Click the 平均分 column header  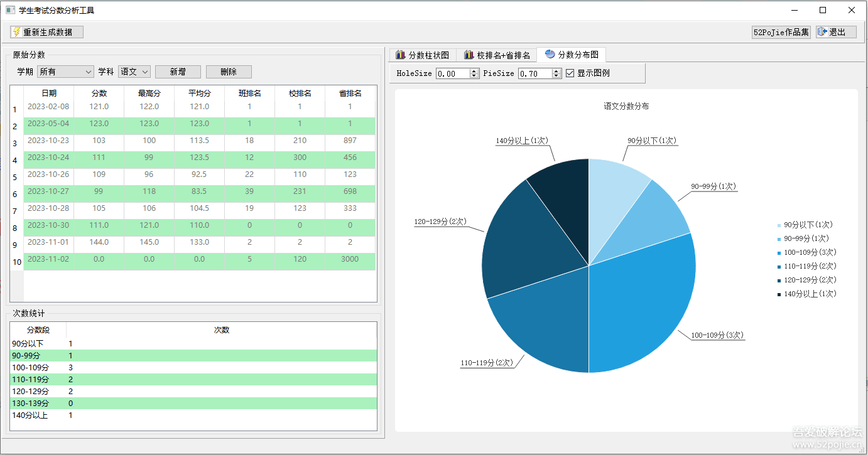[200, 94]
